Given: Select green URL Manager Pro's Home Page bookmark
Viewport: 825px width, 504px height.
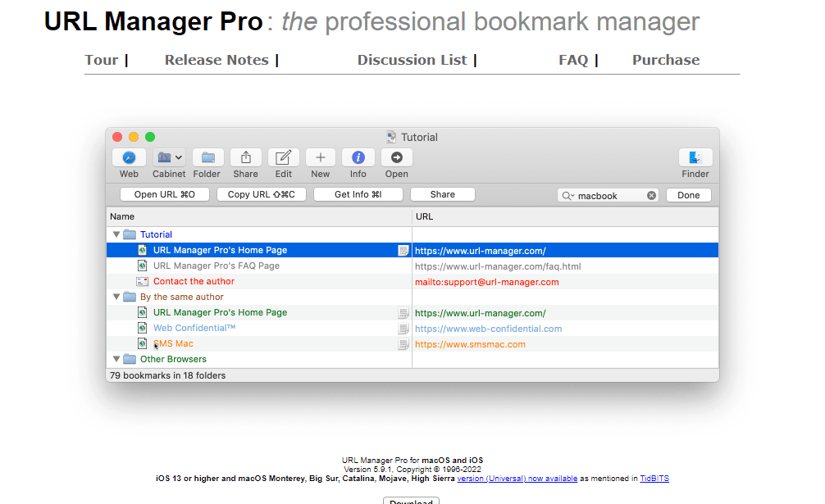Looking at the screenshot, I should click(x=220, y=313).
